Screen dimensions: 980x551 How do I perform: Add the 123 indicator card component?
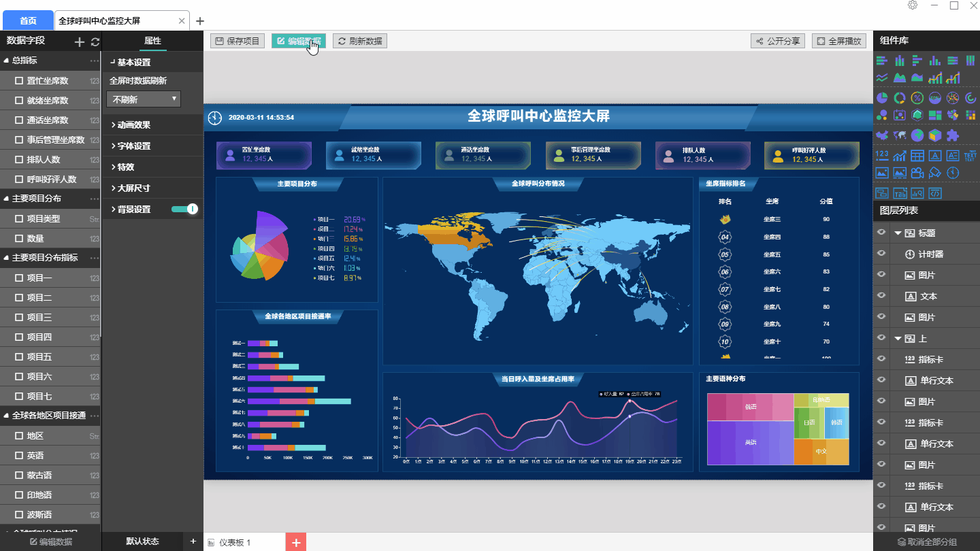[882, 156]
